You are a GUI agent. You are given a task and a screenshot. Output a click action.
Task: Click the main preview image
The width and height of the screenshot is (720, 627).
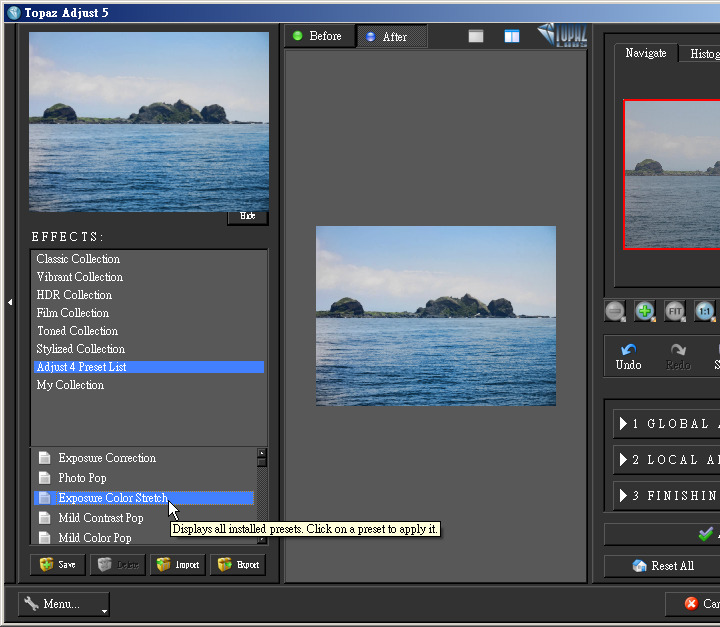coord(436,316)
